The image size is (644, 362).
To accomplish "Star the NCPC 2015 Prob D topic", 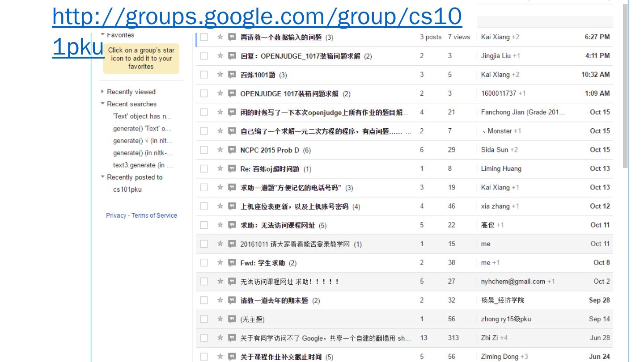I will click(220, 150).
